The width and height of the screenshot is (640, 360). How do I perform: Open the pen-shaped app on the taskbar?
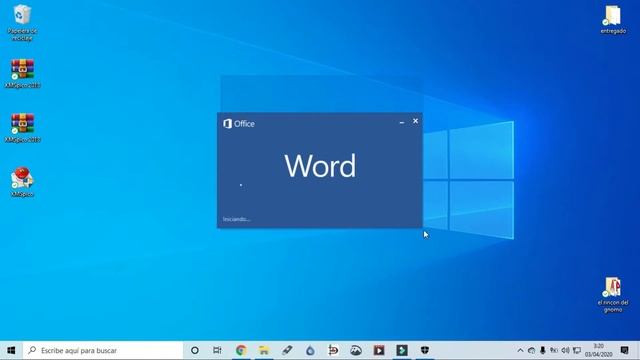coord(287,350)
